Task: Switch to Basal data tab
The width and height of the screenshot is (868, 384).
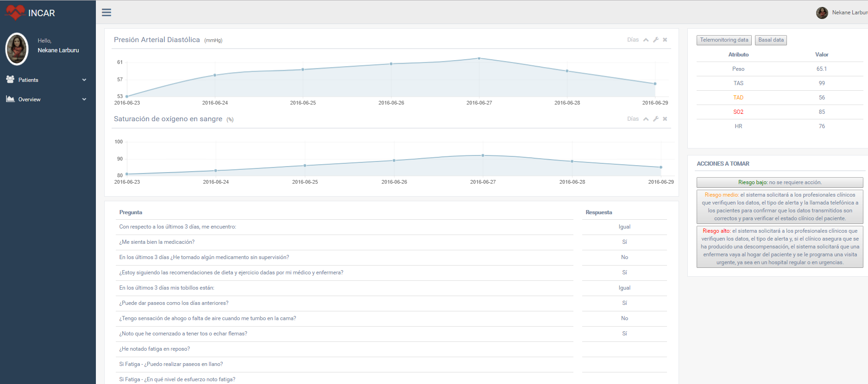Action: pyautogui.click(x=771, y=40)
